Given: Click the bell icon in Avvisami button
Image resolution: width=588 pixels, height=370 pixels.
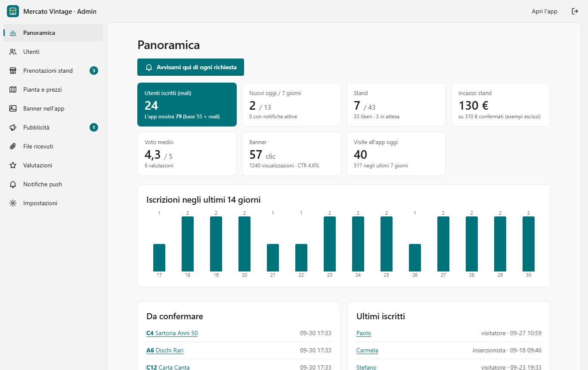Looking at the screenshot, I should [149, 68].
